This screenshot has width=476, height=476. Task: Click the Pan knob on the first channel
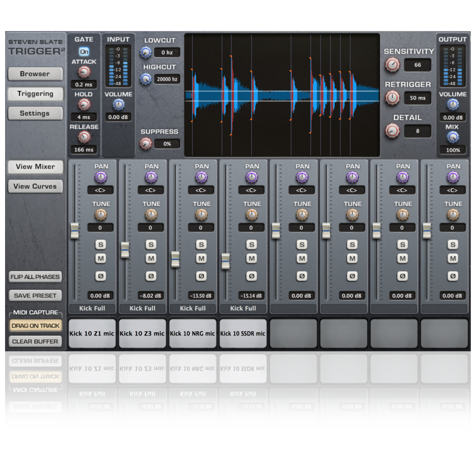[x=100, y=177]
